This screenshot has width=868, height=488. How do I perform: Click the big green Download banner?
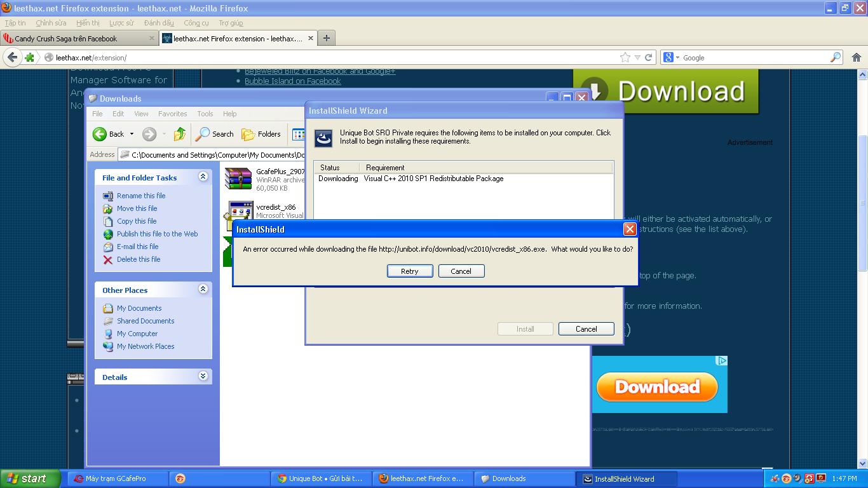coord(666,91)
